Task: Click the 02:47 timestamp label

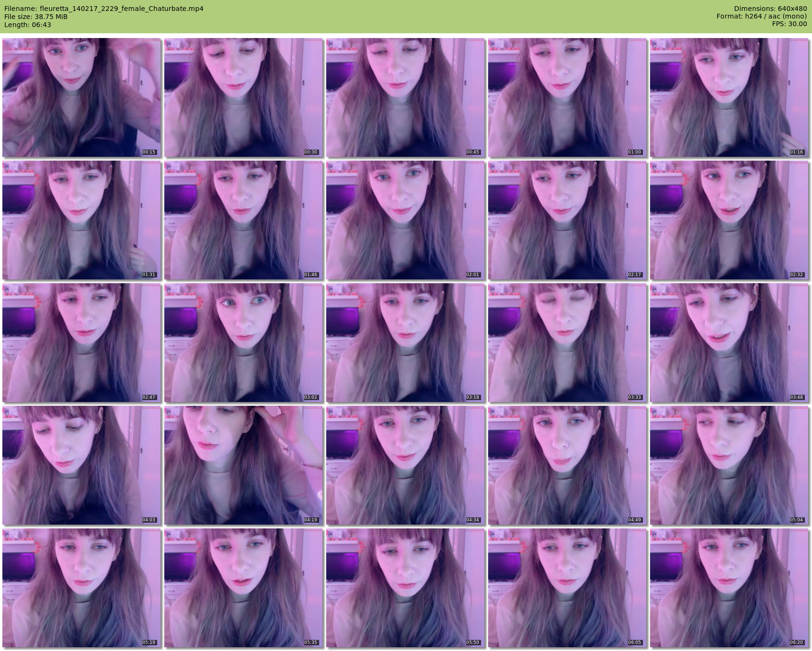Action: coord(149,397)
